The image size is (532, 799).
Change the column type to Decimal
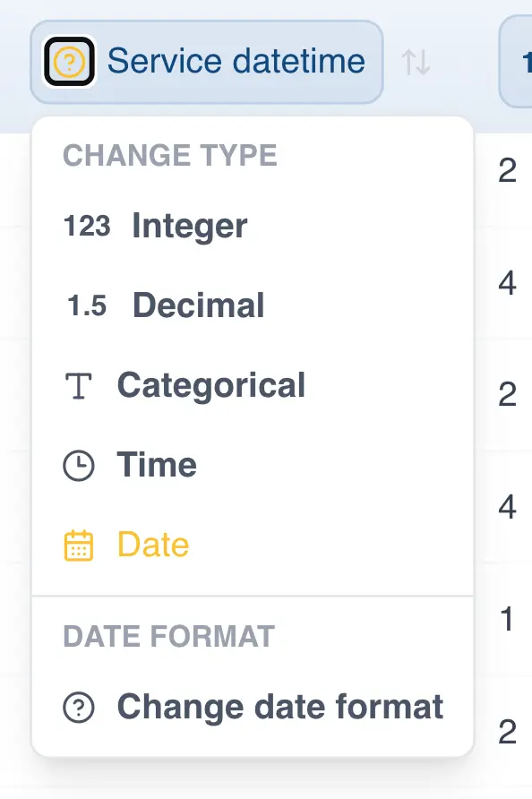[x=198, y=305]
